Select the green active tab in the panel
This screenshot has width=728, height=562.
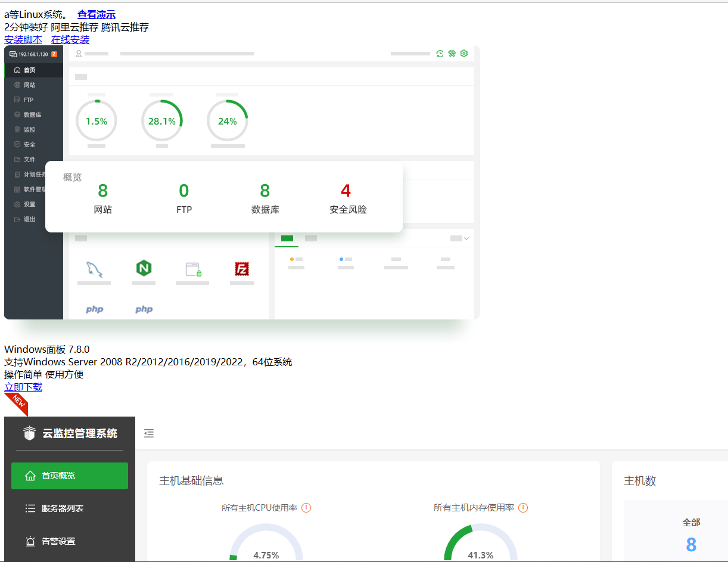(287, 238)
